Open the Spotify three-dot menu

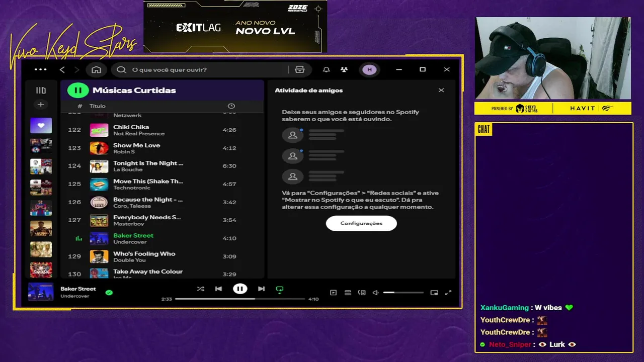pyautogui.click(x=40, y=70)
